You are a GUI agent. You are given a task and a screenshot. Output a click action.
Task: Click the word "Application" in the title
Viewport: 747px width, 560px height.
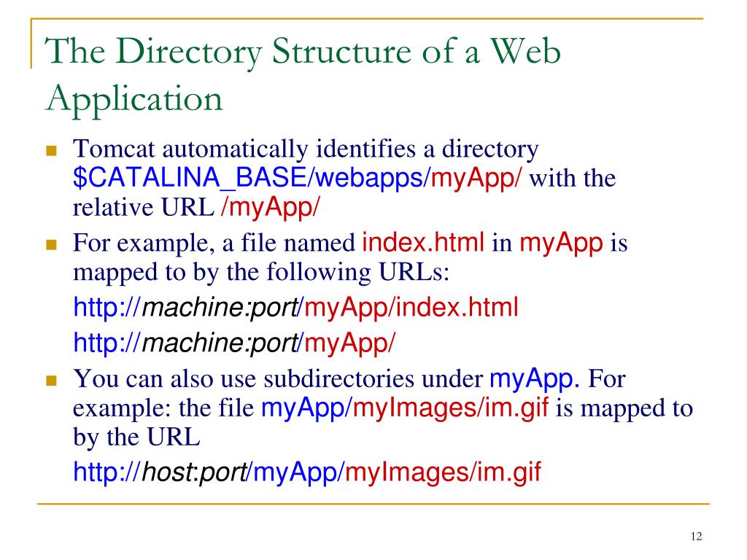click(x=134, y=99)
